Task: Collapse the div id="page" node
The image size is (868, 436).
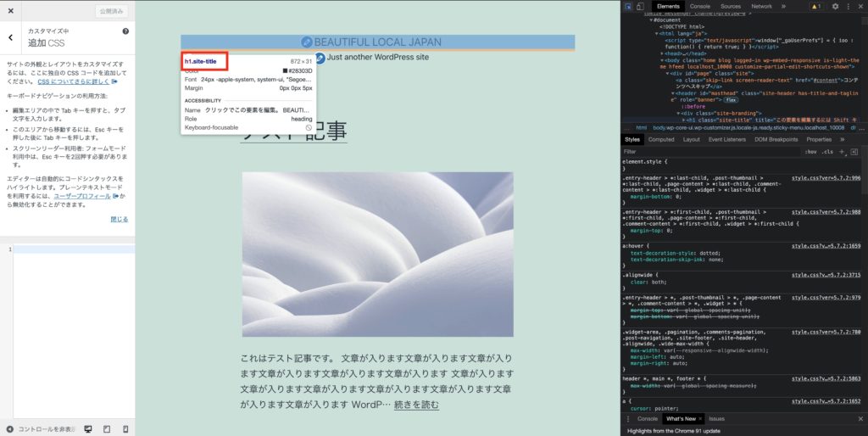Action: click(x=668, y=74)
